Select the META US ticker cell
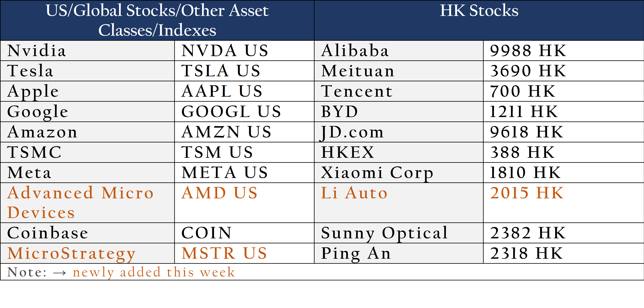This screenshot has width=644, height=308. pos(225,172)
